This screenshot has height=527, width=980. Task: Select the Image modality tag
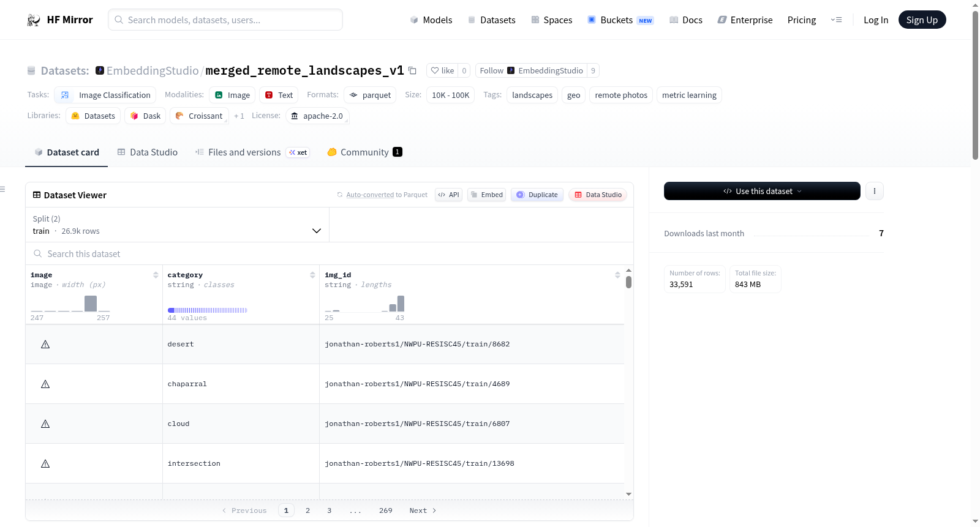tap(233, 95)
